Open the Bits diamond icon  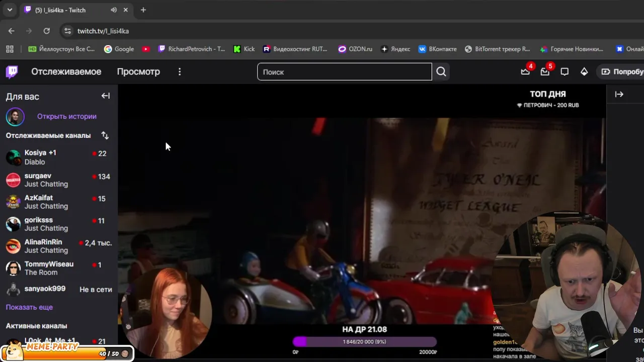coord(584,71)
